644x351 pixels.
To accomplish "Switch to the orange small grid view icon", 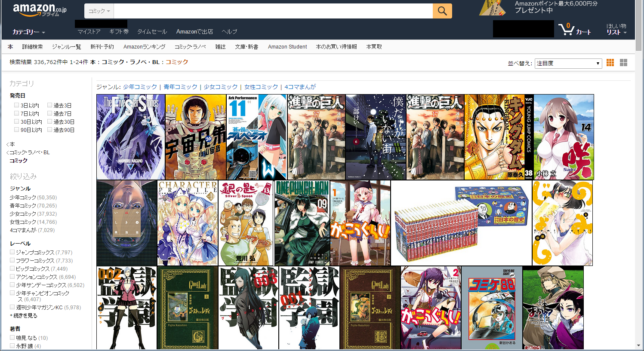I will [610, 63].
